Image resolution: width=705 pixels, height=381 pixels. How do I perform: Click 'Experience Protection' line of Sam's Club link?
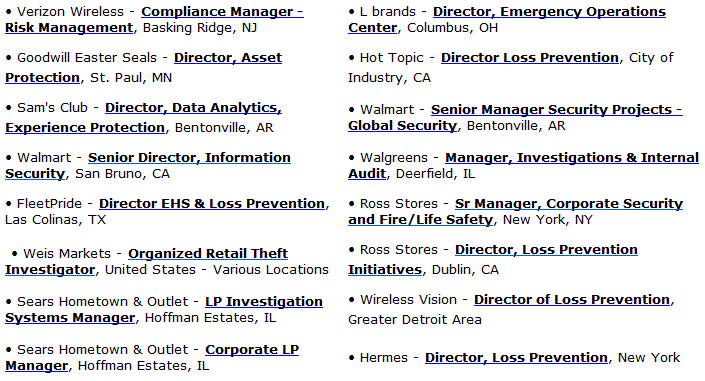coord(85,127)
